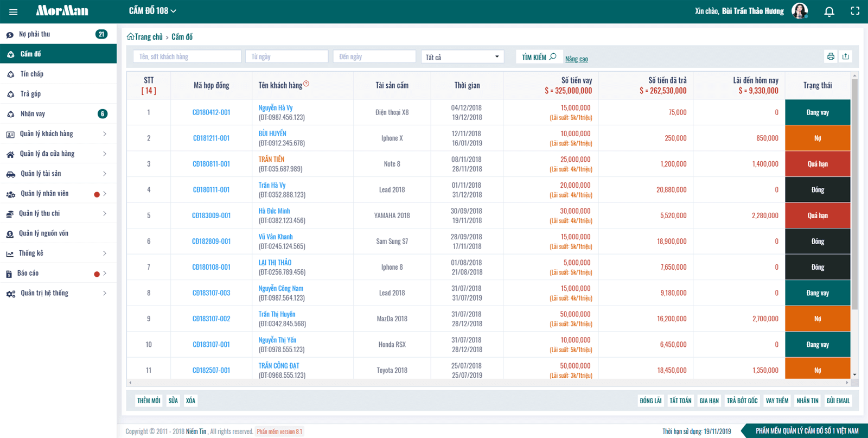
Task: Expand Thống kê chevron
Action: coord(105,253)
